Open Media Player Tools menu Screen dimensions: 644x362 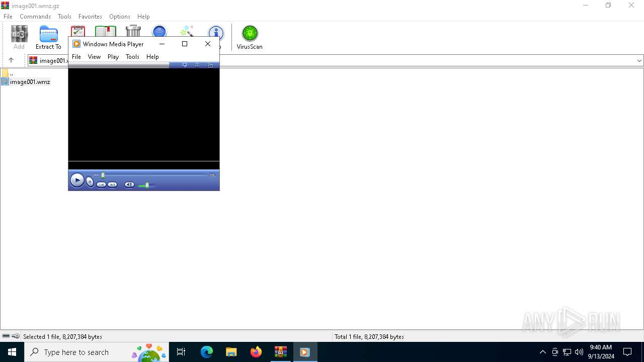(x=132, y=57)
